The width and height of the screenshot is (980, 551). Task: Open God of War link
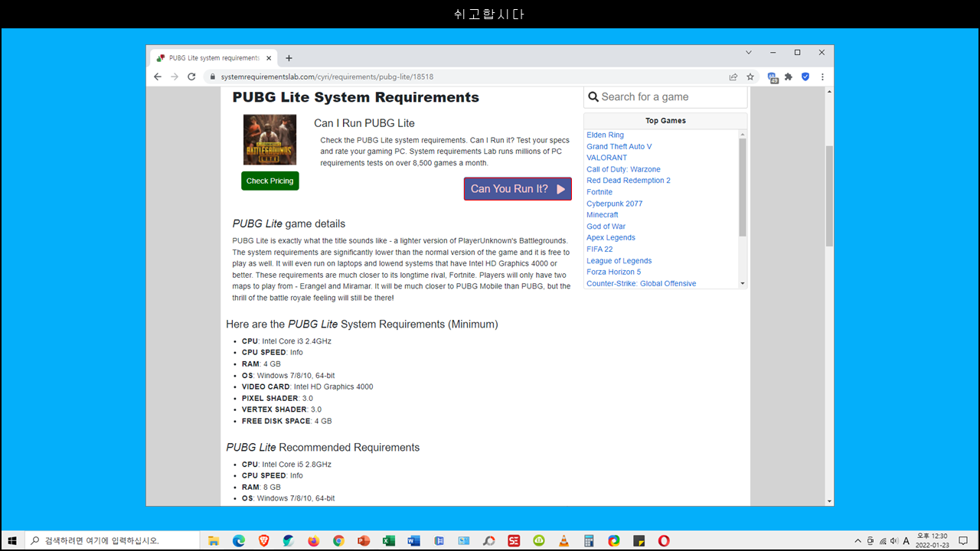click(x=606, y=227)
